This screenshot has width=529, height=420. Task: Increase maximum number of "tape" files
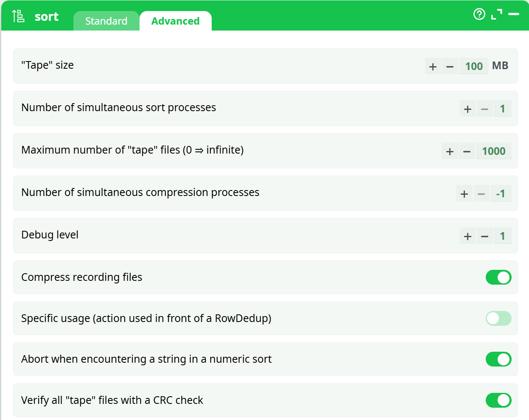450,151
